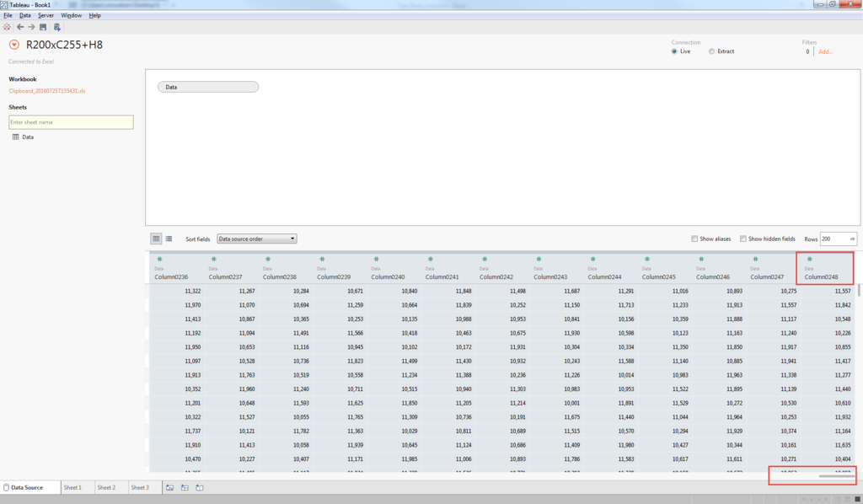Screen dimensions: 863x504
Task: Click the Data table pill on canvas
Action: click(208, 87)
